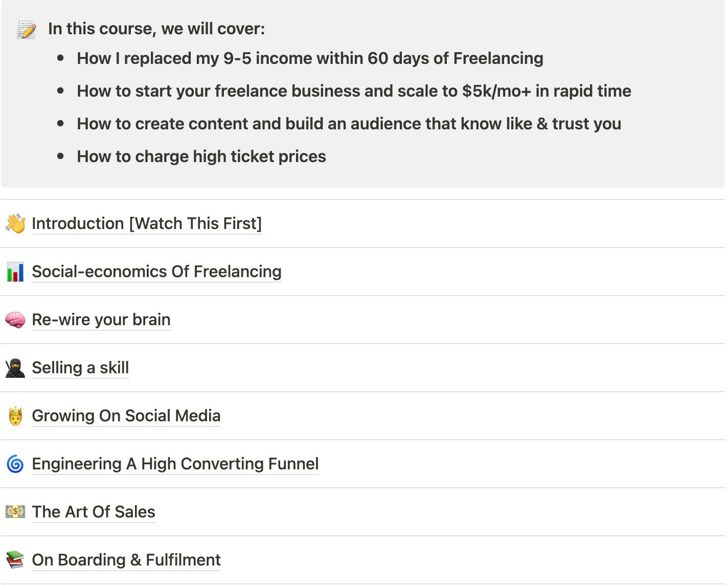Open Growing On Social Media page
Image resolution: width=728 pixels, height=588 pixels.
click(x=126, y=416)
